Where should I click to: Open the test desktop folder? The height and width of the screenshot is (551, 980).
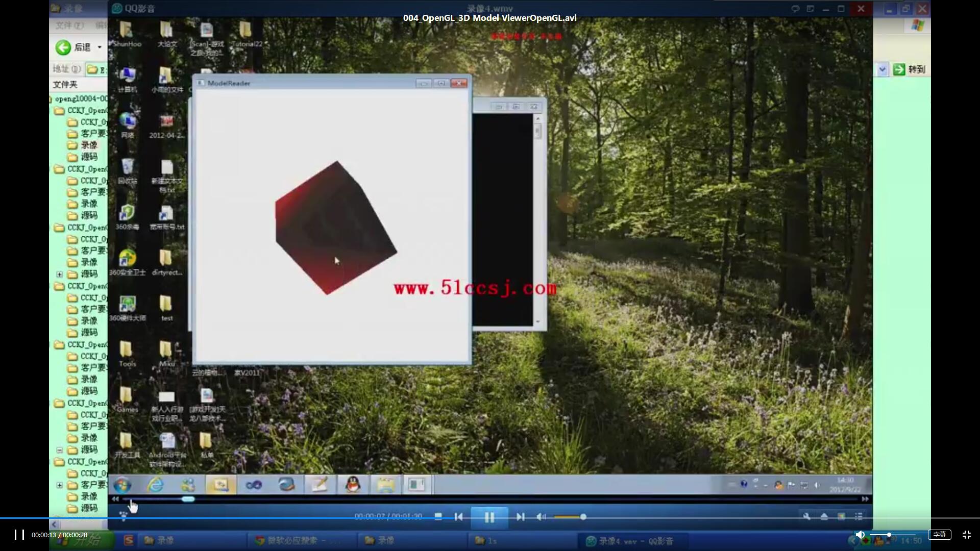tap(166, 308)
